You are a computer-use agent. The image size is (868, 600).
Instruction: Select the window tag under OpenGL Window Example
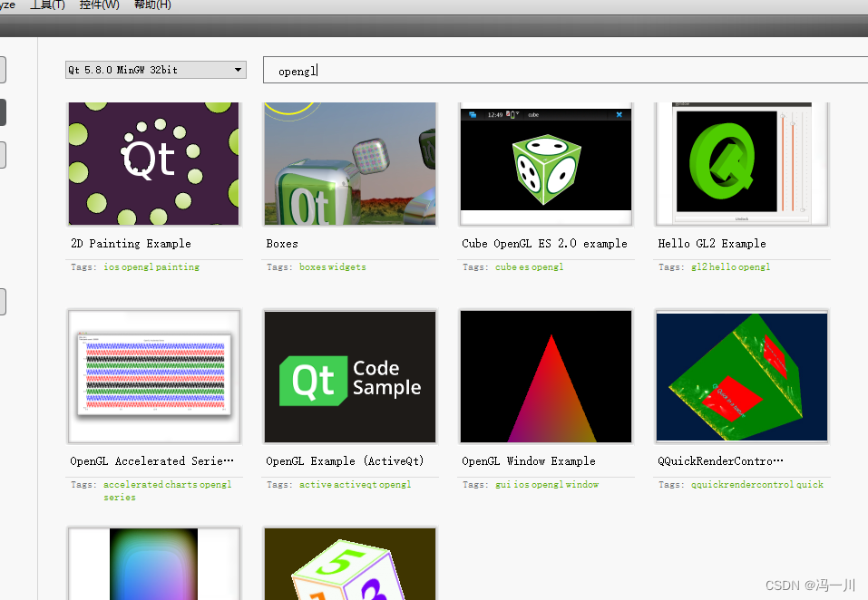click(x=582, y=484)
